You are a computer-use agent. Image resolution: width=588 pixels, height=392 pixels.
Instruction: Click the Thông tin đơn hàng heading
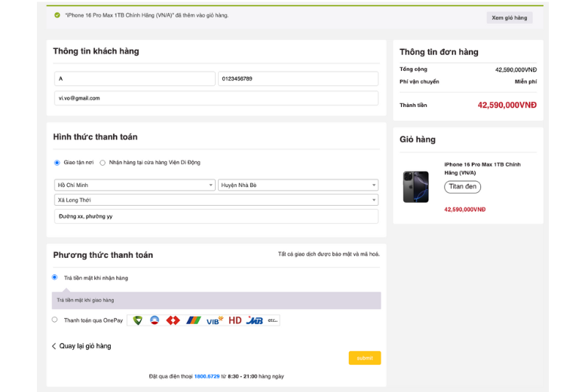coord(439,52)
